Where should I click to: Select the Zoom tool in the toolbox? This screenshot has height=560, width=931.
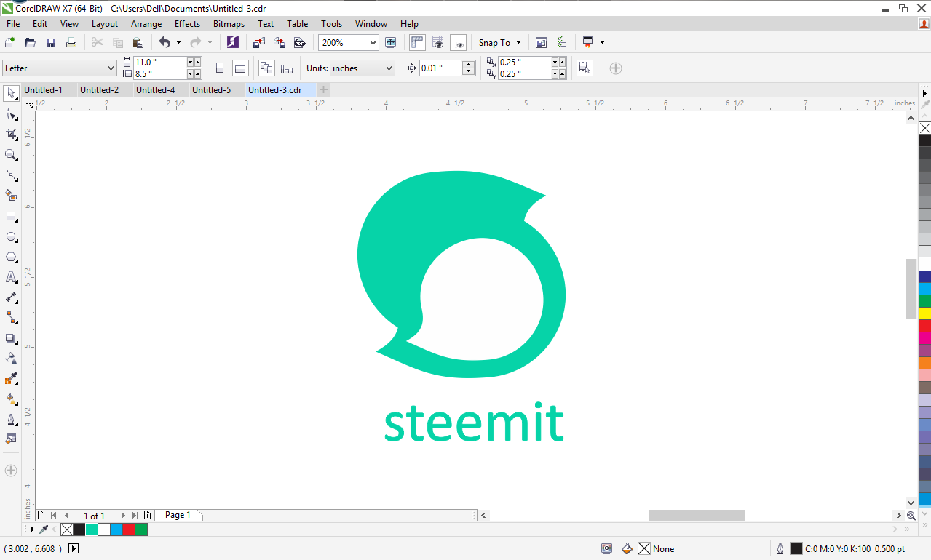pos(11,155)
